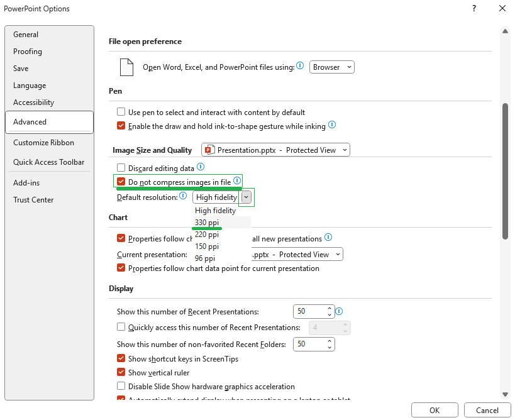The image size is (515, 420).
Task: Select '330 ppi' resolution option
Action: pyautogui.click(x=221, y=223)
